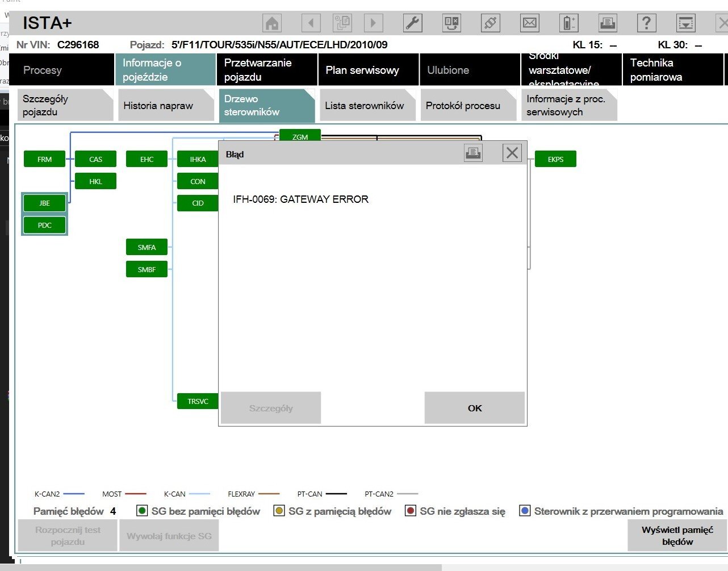This screenshot has height=571, width=728.
Task: Go to the ISTA+ home screen icon
Action: point(273,23)
